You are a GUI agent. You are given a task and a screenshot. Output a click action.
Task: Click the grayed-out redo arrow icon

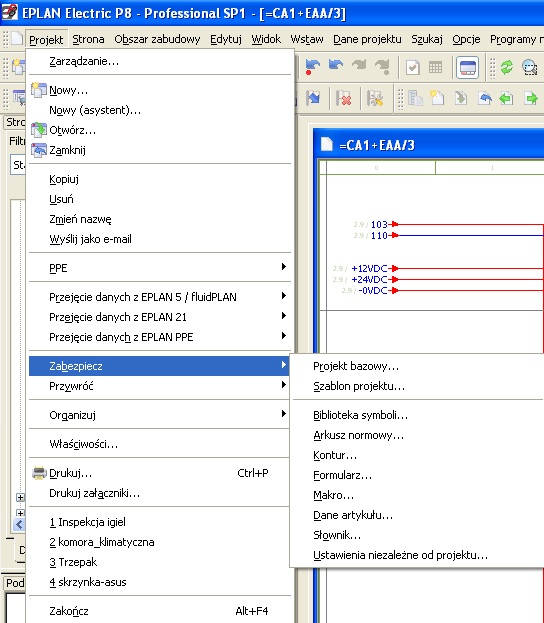tap(359, 65)
